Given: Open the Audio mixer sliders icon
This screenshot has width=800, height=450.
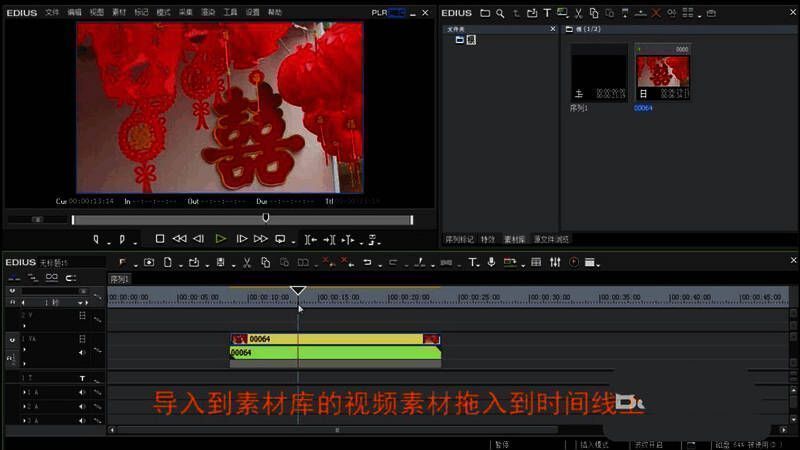Looking at the screenshot, I should (x=555, y=262).
